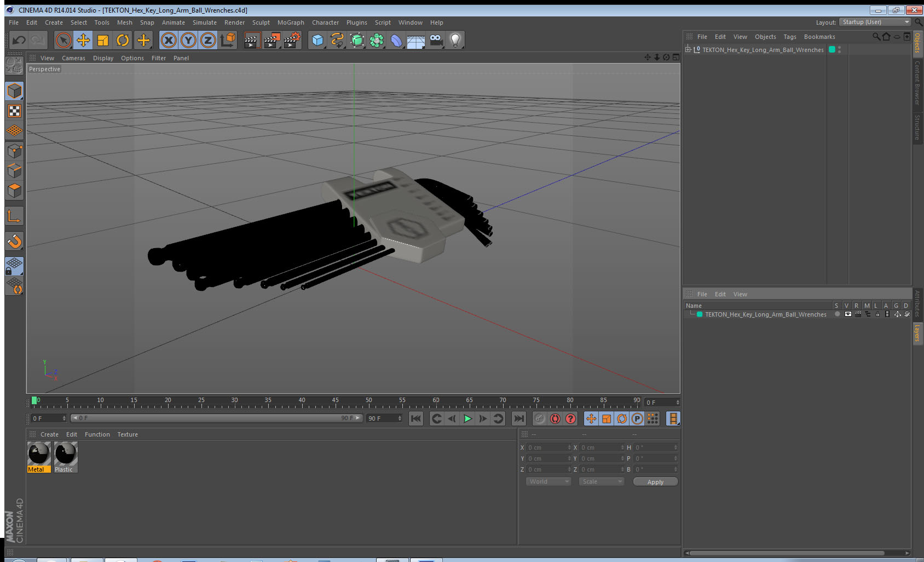Go to end of animation
Image resolution: width=924 pixels, height=562 pixels.
[x=518, y=418]
